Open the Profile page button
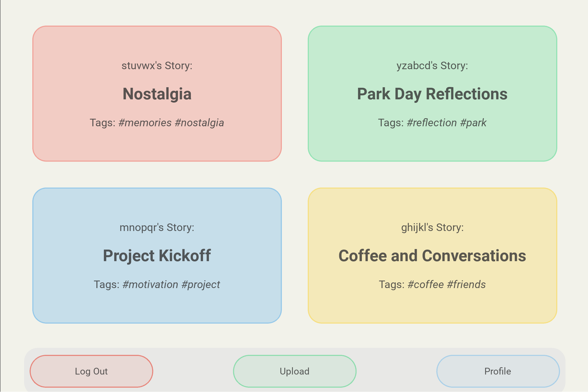The image size is (588, 392). (x=498, y=371)
